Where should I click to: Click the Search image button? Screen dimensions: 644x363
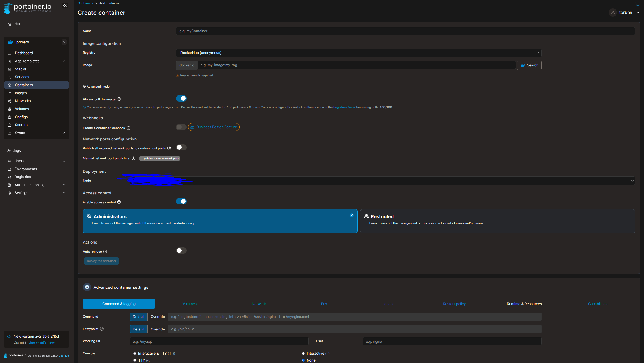pyautogui.click(x=529, y=65)
